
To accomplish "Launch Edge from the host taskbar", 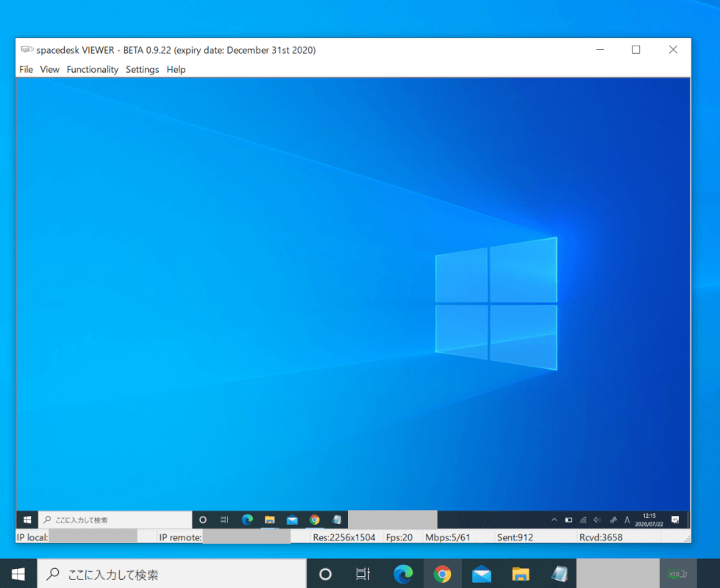I will tap(403, 574).
